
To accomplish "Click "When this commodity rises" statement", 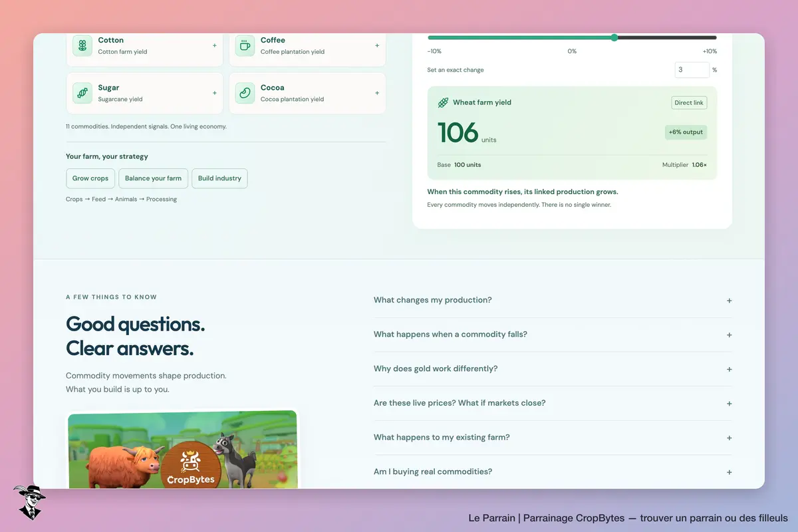I will coord(523,192).
